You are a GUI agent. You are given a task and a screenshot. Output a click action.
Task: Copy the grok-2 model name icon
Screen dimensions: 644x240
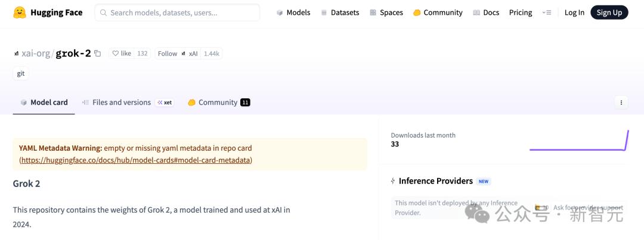pos(98,54)
